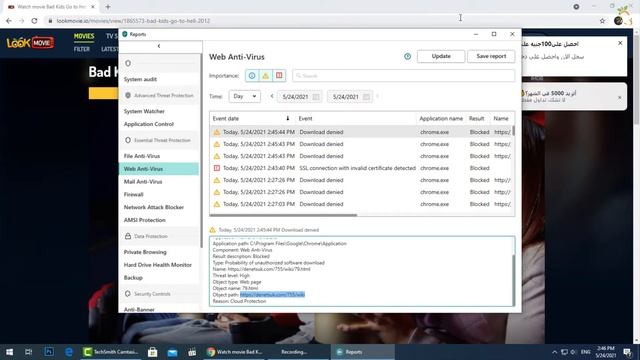Open AMSI Protection report
This screenshot has height=360, width=640.
144,220
